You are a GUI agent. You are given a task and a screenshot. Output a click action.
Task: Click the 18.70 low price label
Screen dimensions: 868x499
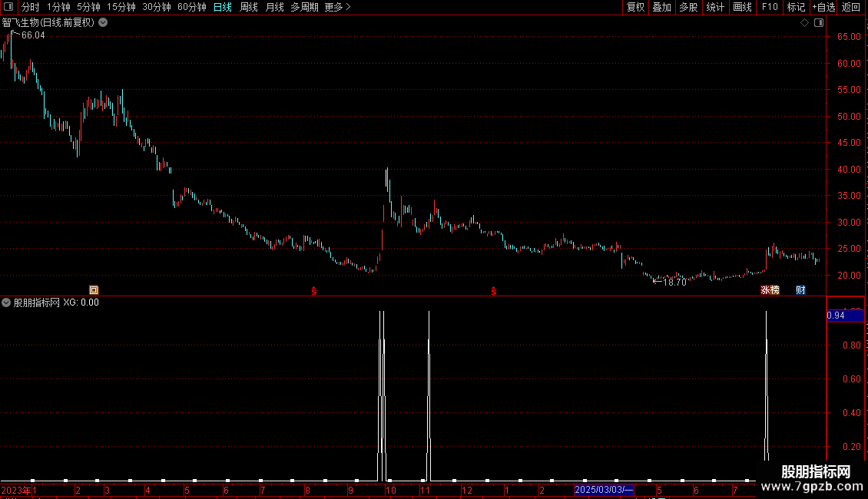tap(674, 283)
